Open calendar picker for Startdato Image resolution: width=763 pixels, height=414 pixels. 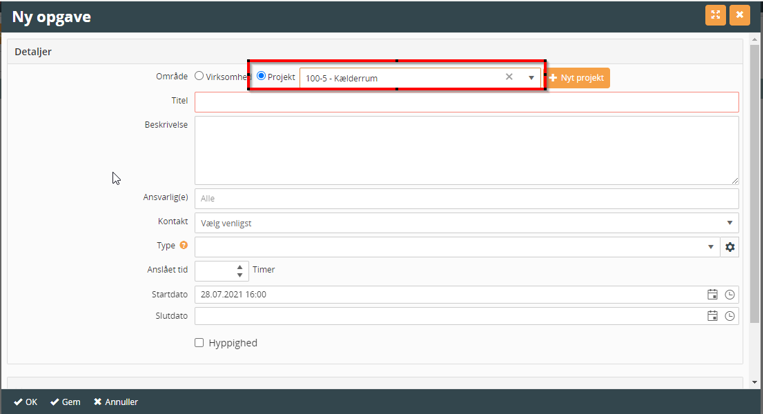pos(712,294)
